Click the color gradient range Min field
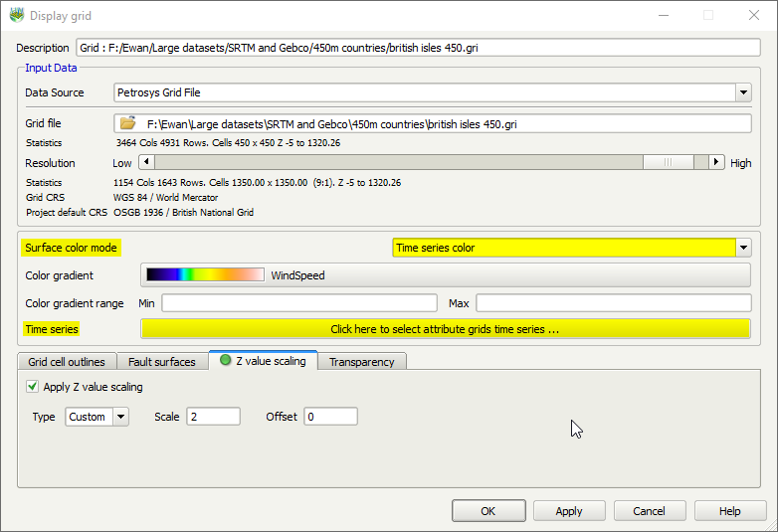Viewport: 778px width, 532px height. click(x=298, y=302)
